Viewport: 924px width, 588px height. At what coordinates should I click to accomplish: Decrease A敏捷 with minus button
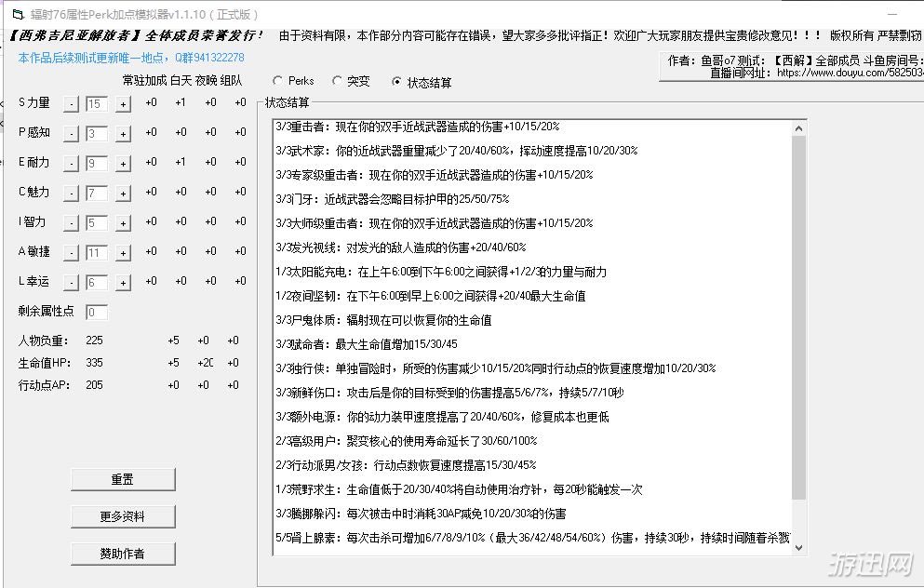[x=71, y=253]
